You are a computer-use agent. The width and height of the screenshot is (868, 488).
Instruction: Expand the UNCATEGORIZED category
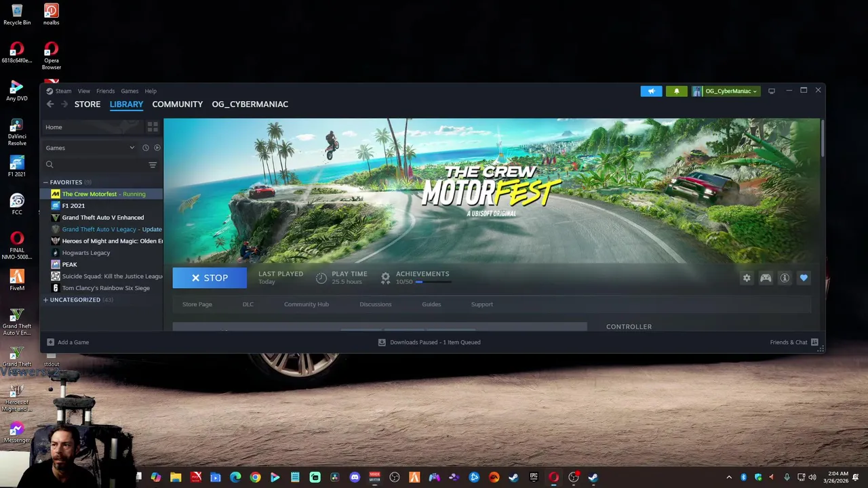point(46,300)
